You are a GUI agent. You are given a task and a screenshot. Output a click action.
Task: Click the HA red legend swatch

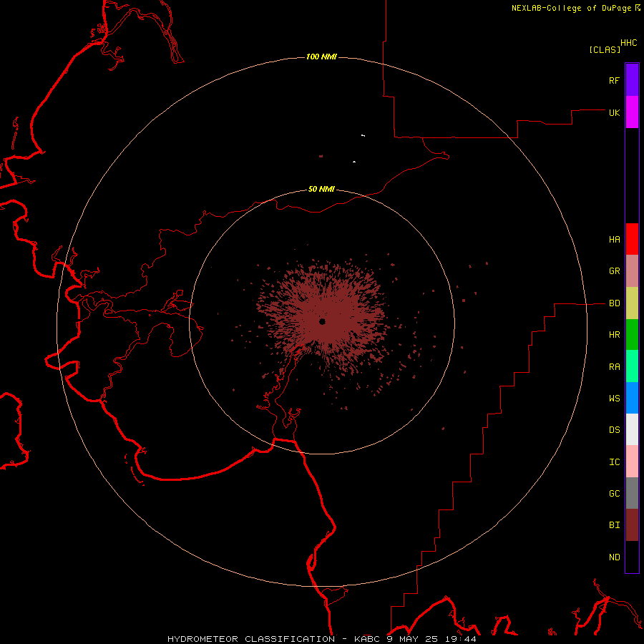click(632, 239)
